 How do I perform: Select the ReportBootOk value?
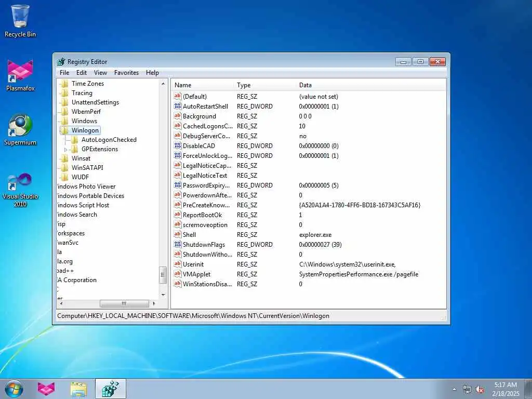pyautogui.click(x=202, y=215)
